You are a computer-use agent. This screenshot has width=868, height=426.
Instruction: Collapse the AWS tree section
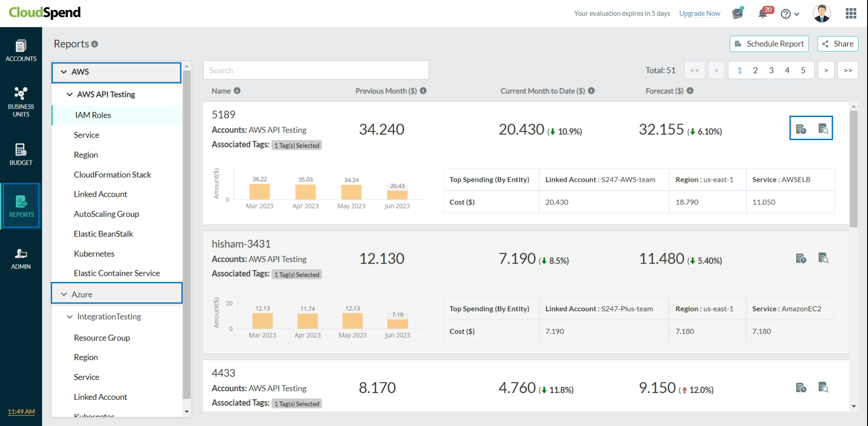(64, 72)
